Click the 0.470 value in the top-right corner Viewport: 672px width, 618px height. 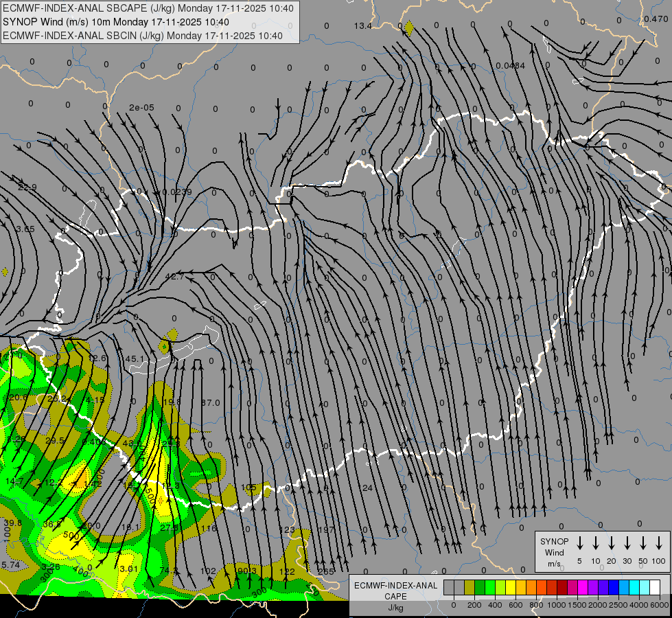coord(656,19)
